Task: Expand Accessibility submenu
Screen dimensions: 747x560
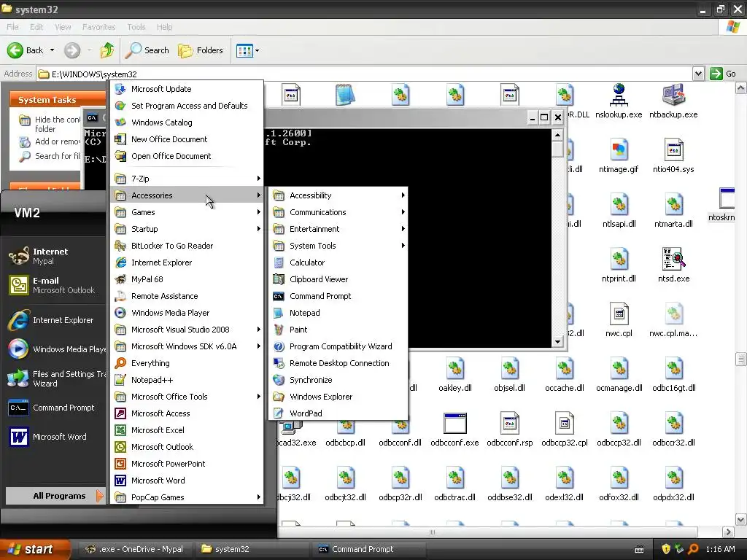Action: coord(338,195)
